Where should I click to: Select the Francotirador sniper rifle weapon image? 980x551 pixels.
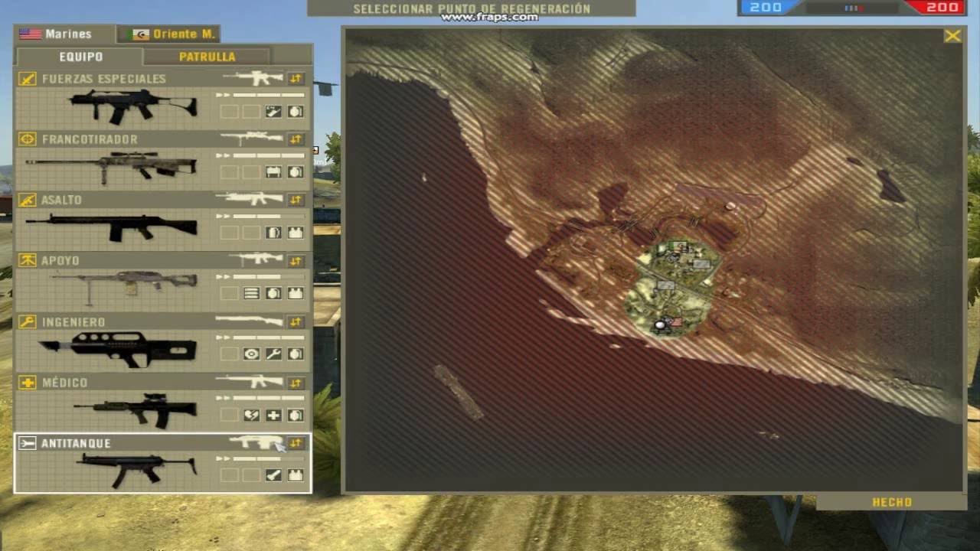112,168
